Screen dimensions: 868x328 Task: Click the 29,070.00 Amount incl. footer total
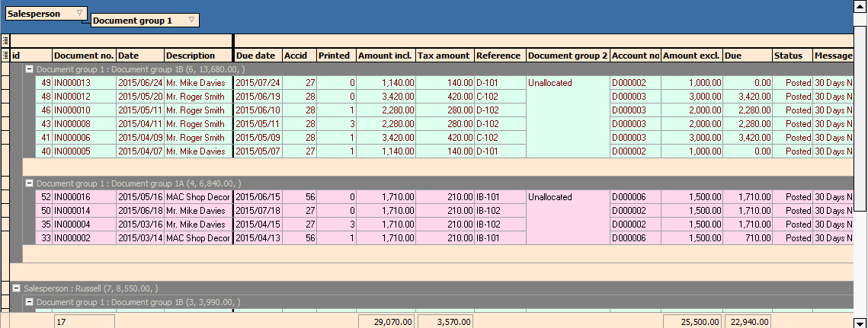click(x=386, y=322)
